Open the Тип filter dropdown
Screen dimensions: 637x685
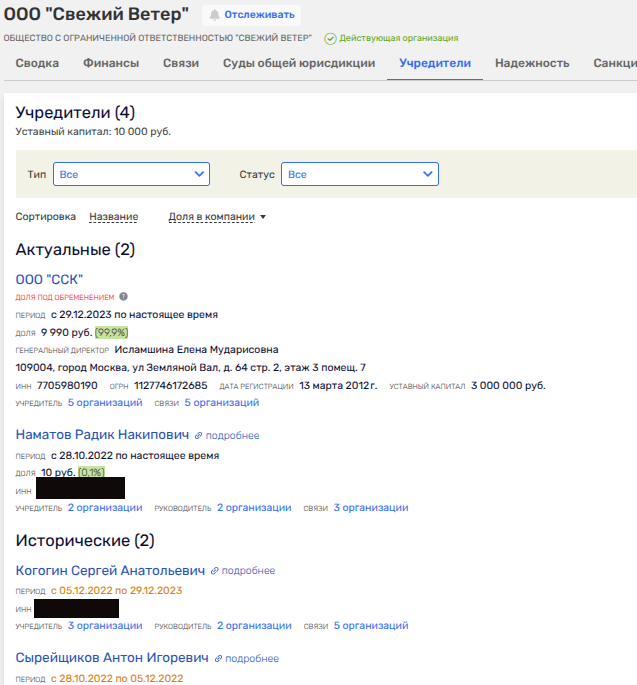click(131, 174)
